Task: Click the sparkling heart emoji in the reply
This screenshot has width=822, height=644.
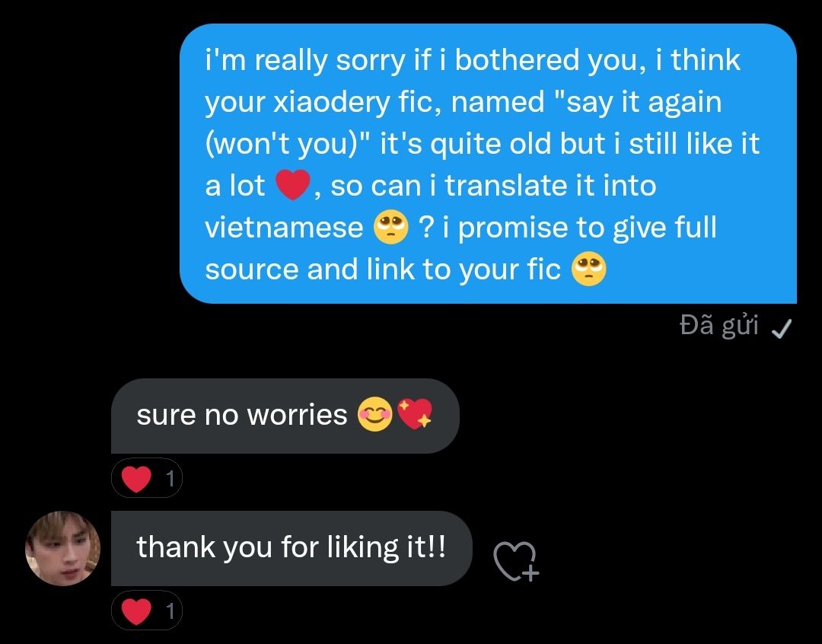Action: click(415, 414)
